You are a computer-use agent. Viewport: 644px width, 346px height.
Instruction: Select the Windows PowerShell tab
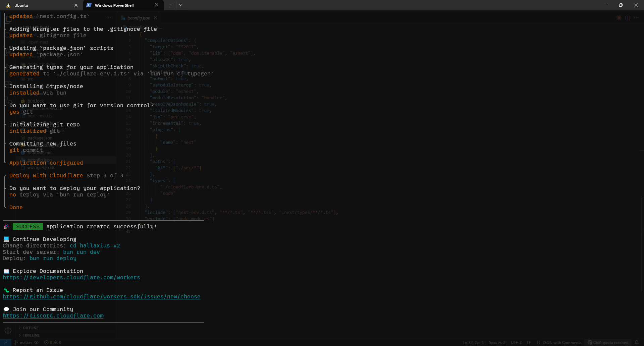pos(123,5)
